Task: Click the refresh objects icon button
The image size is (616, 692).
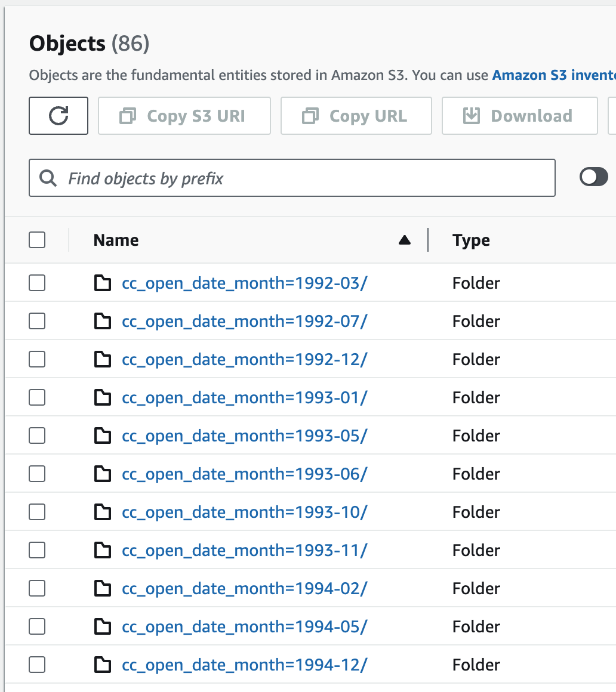Action: (x=58, y=116)
